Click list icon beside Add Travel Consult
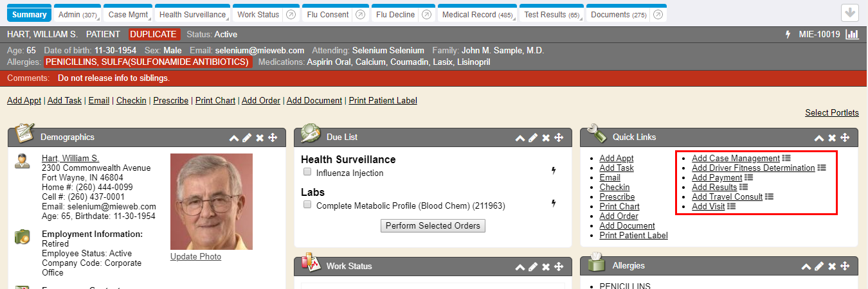The width and height of the screenshot is (868, 289). click(x=769, y=197)
